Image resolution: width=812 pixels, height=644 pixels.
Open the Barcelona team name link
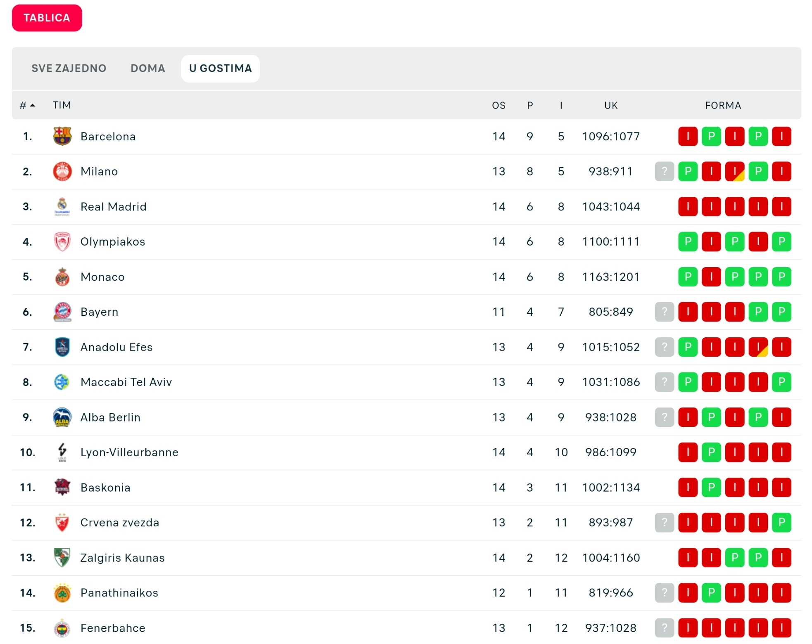pyautogui.click(x=108, y=136)
